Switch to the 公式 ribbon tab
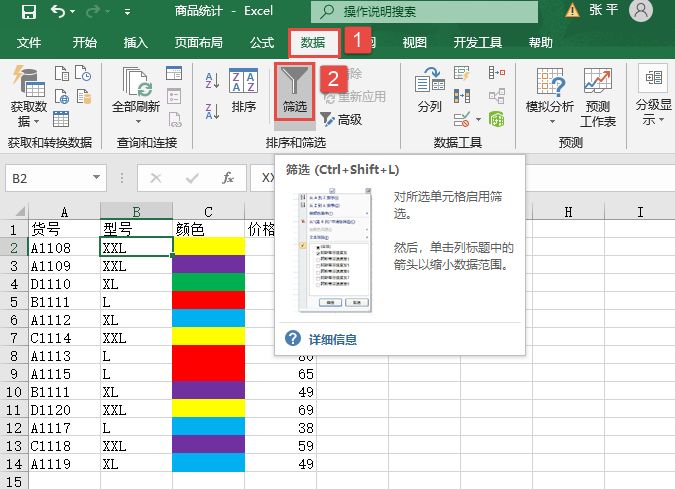The height and width of the screenshot is (489, 675). [x=262, y=43]
